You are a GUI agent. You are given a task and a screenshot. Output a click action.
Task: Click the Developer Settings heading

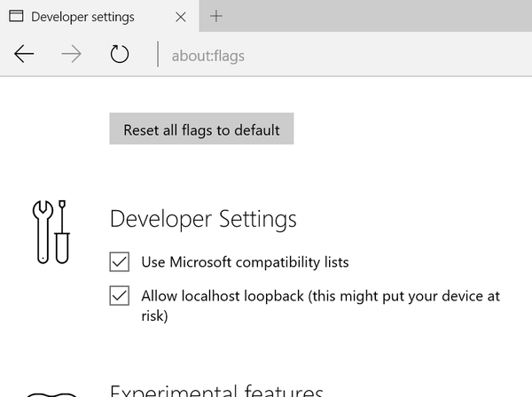(x=203, y=219)
